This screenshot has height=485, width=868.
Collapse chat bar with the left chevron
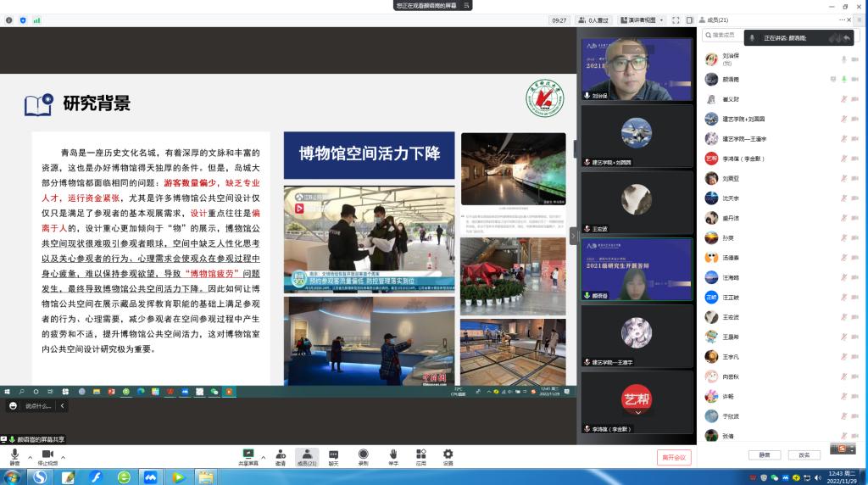click(x=62, y=406)
